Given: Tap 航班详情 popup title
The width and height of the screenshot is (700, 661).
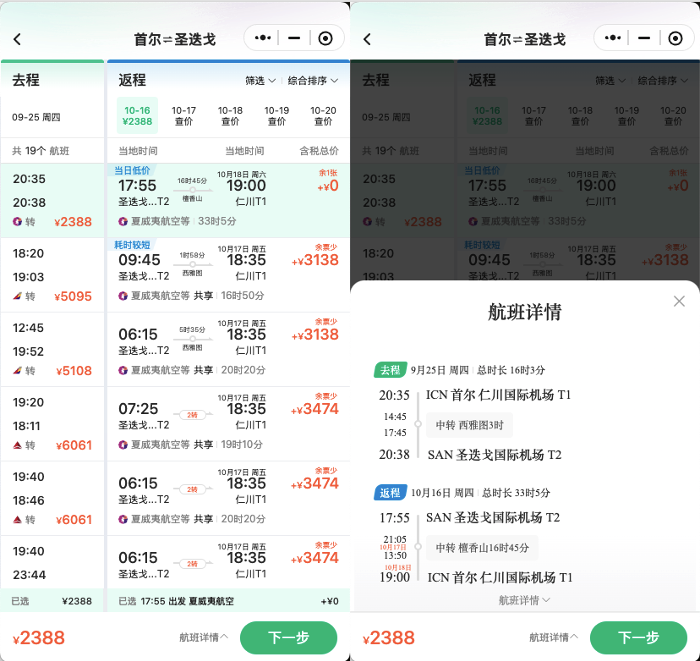Looking at the screenshot, I should click(x=525, y=312).
